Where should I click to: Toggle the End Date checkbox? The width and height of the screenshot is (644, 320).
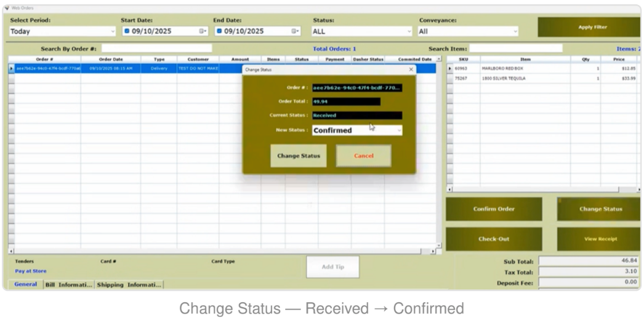coord(219,31)
